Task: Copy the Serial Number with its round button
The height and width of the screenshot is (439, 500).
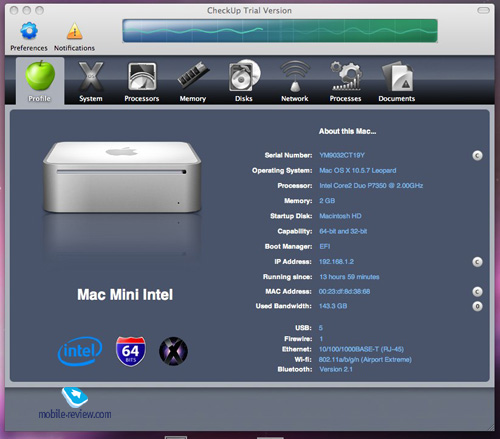Action: (477, 155)
